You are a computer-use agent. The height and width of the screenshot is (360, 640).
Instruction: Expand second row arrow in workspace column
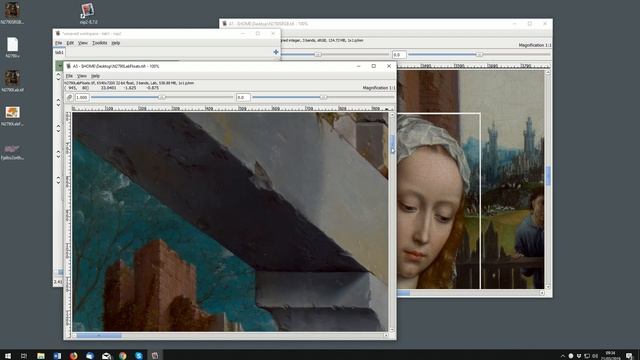tap(58, 102)
